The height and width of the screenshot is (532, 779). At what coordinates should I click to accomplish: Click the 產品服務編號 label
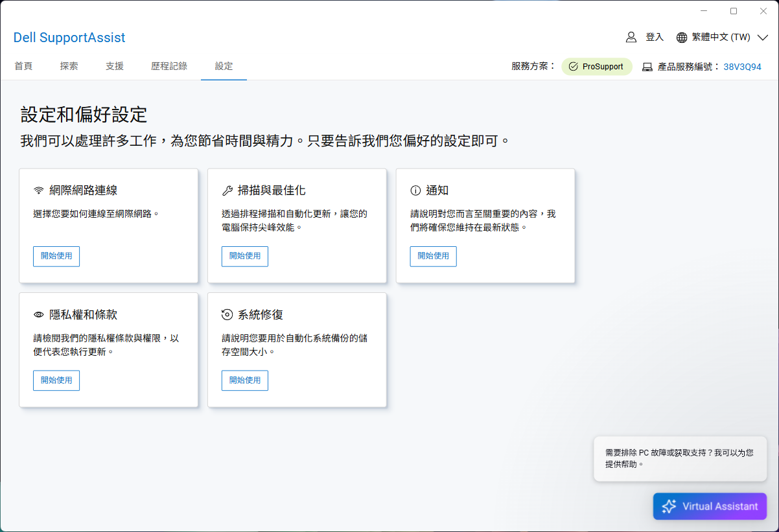688,67
